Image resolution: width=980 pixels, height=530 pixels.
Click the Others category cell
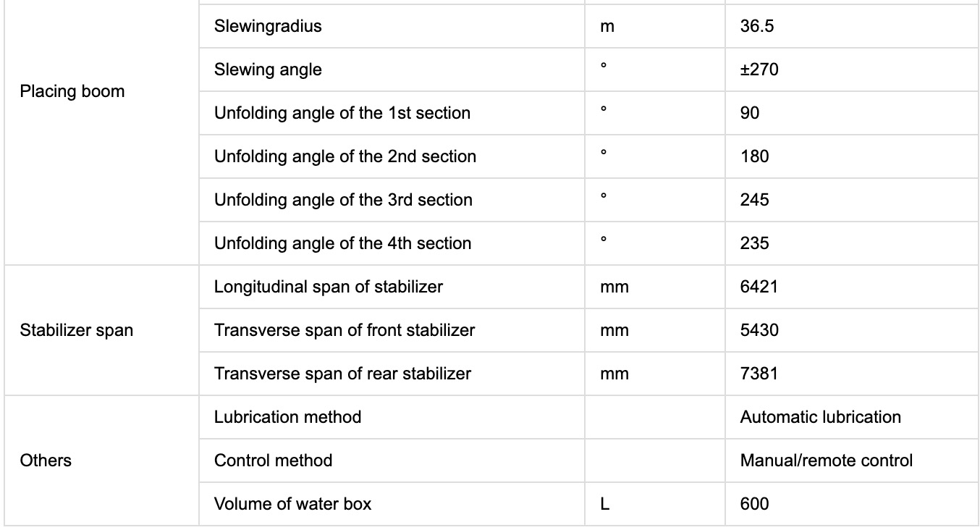point(46,461)
